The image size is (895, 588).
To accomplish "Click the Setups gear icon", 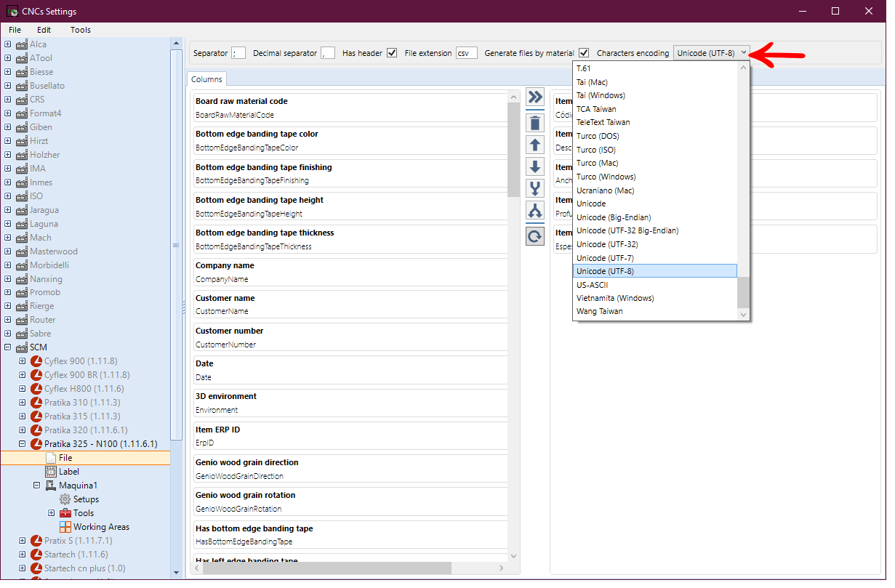I will pyautogui.click(x=65, y=499).
